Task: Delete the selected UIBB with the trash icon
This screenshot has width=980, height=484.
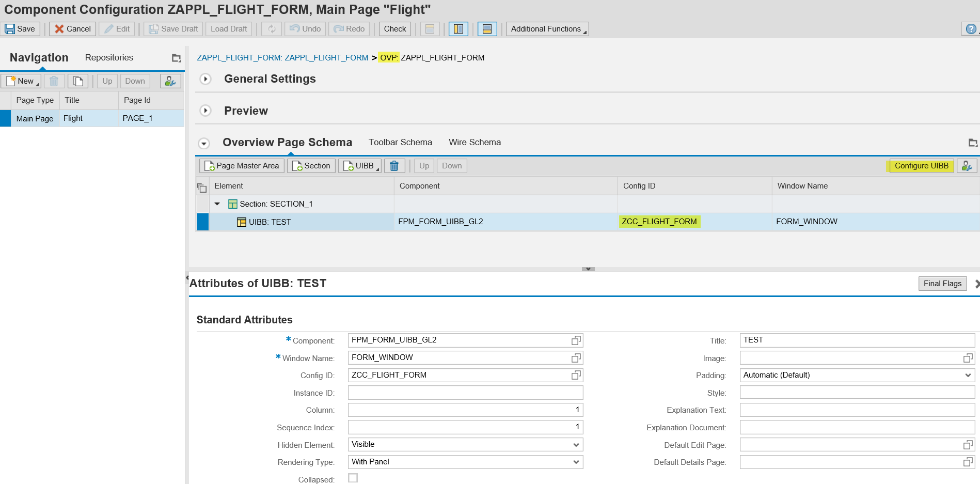Action: (394, 165)
